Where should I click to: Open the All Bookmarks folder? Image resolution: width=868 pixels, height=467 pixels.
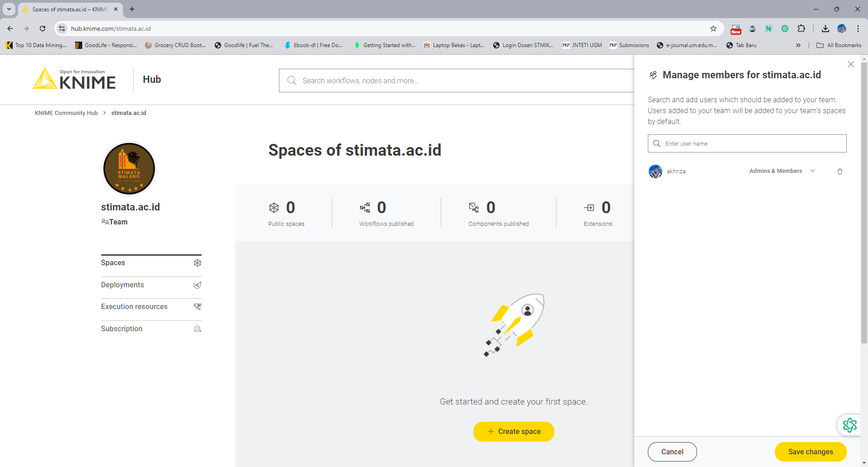pos(839,45)
